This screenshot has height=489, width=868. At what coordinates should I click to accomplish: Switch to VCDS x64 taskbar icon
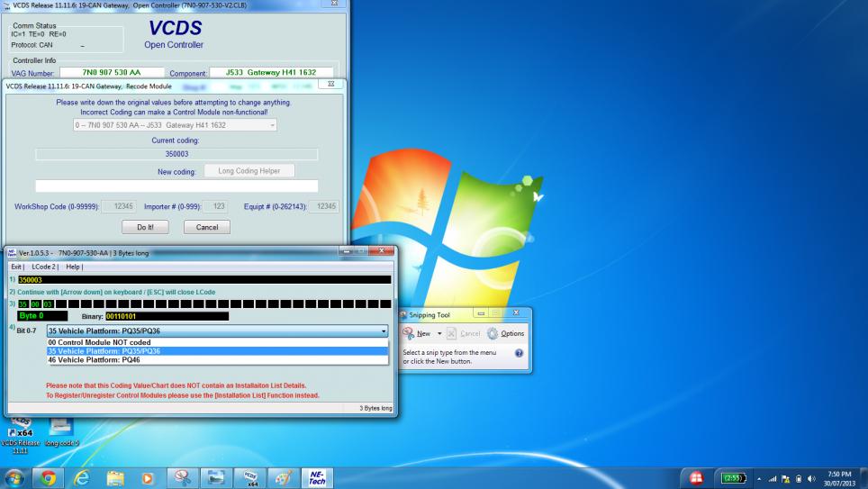pos(250,477)
